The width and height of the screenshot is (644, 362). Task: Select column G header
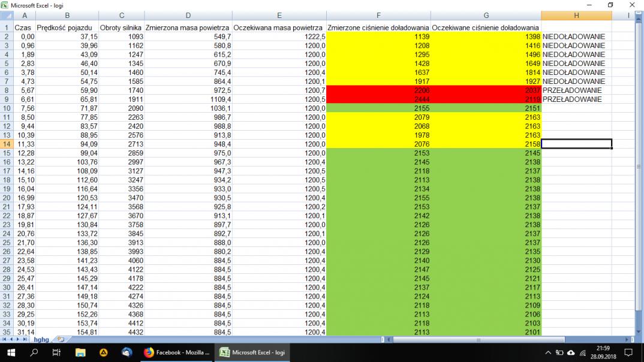click(x=486, y=16)
